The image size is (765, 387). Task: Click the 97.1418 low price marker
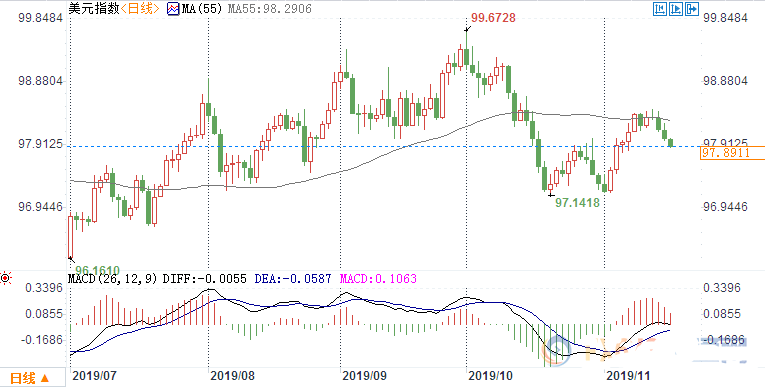577,203
